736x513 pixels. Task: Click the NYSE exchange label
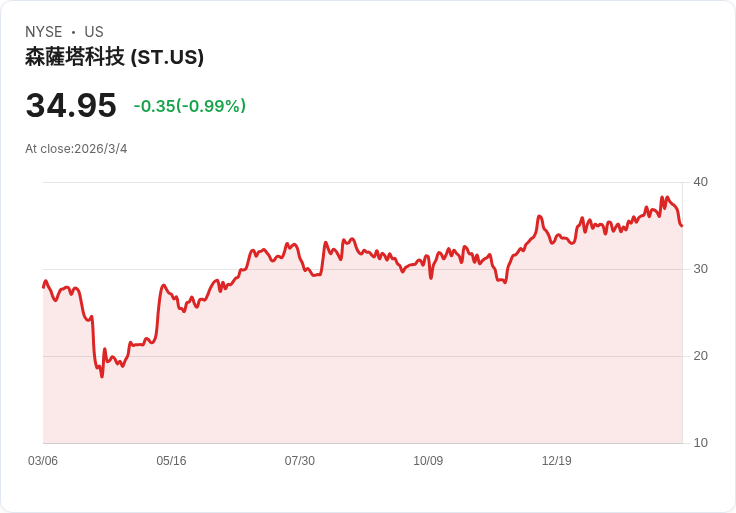point(44,32)
